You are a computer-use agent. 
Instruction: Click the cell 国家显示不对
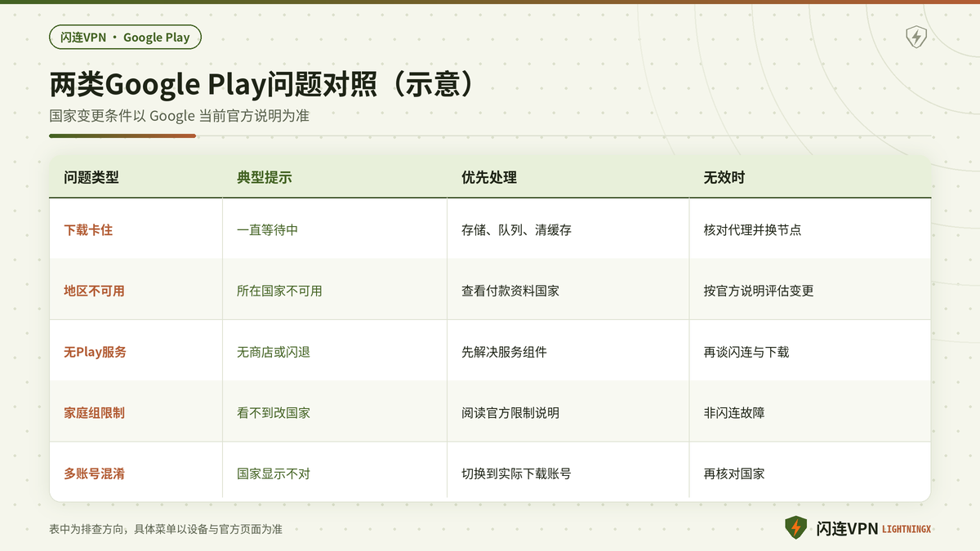click(x=274, y=473)
